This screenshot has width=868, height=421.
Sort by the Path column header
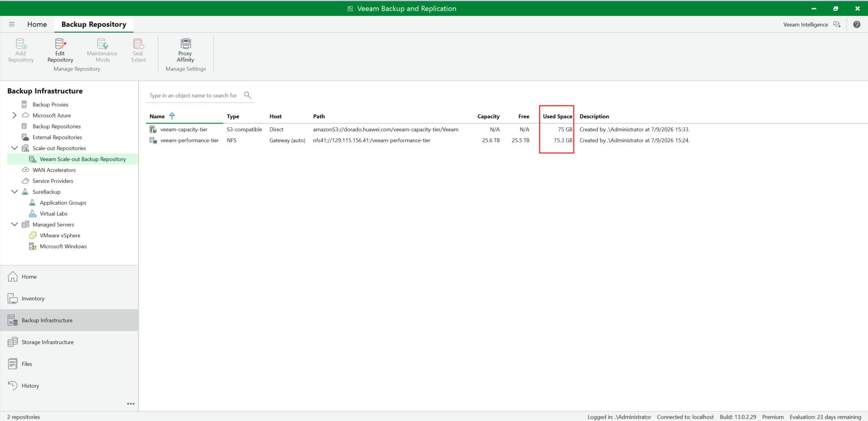coord(319,116)
